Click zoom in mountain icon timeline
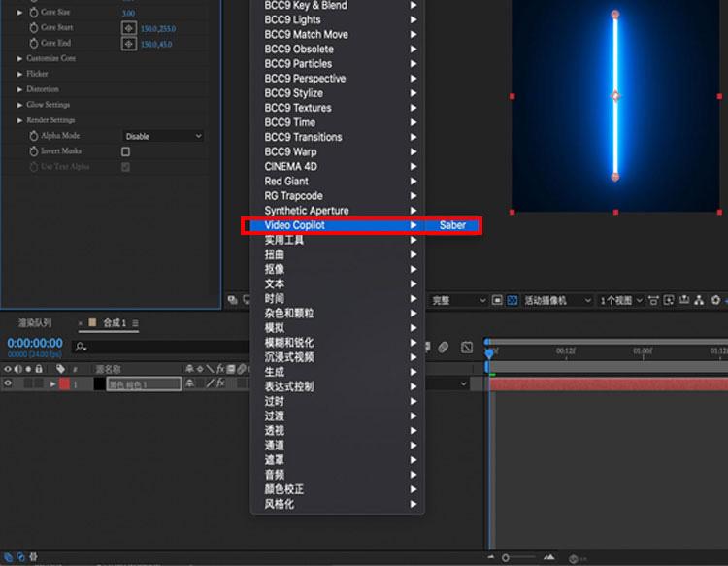 [548, 557]
